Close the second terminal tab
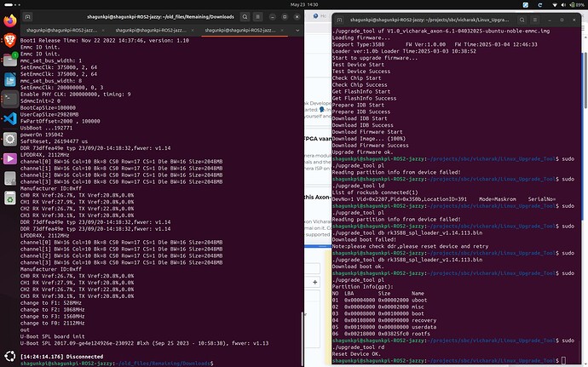The height and width of the screenshot is (367, 588). pyautogui.click(x=193, y=31)
